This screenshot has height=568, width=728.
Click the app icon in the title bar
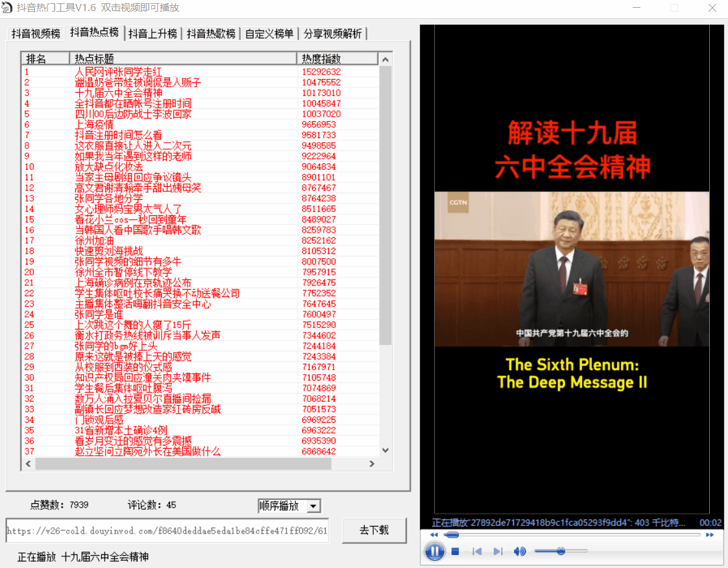click(x=7, y=8)
